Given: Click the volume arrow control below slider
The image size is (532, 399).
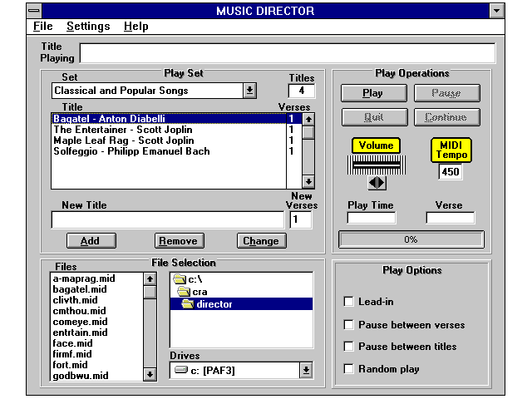Looking at the screenshot, I should 377,183.
